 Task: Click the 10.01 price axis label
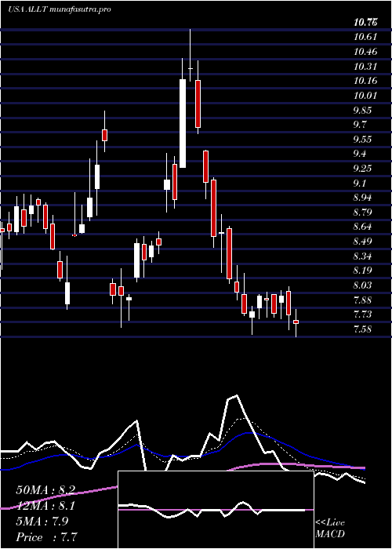coord(365,96)
